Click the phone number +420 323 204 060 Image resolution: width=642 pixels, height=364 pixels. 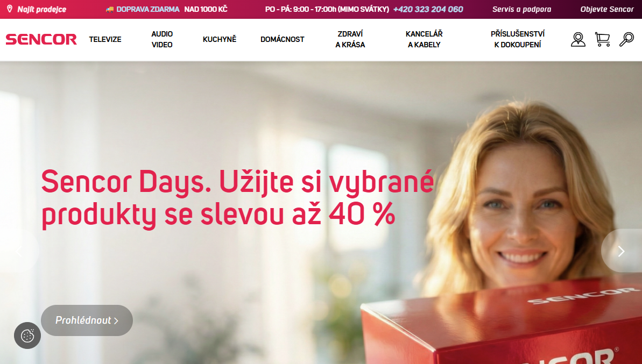tap(428, 9)
